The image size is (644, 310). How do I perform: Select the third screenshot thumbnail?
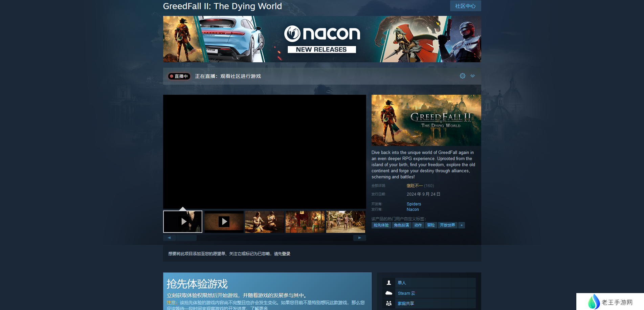click(x=264, y=222)
